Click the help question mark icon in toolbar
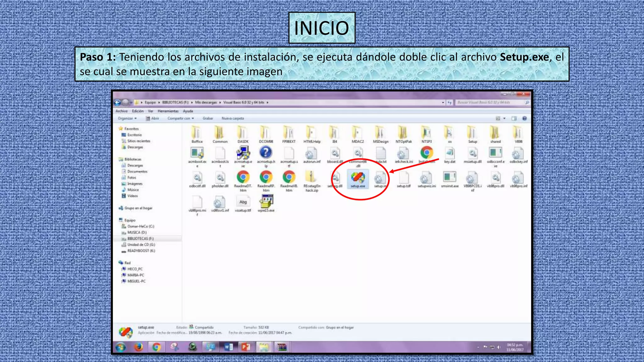 pos(524,118)
